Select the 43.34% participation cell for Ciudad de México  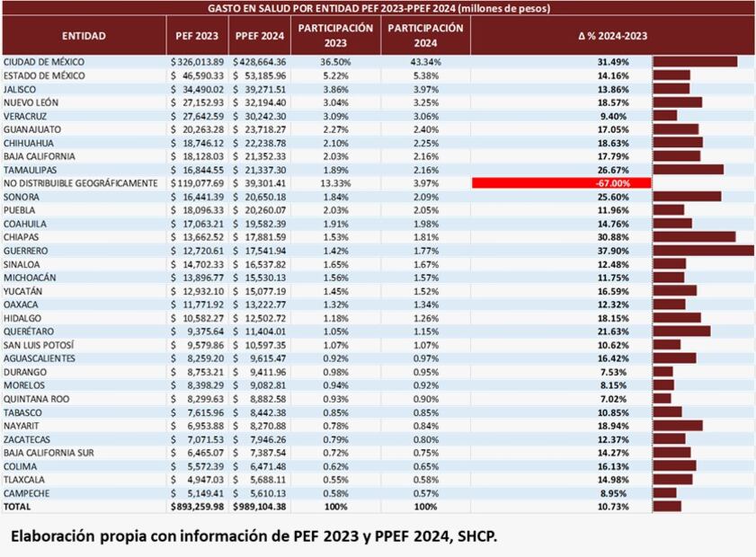coord(425,62)
